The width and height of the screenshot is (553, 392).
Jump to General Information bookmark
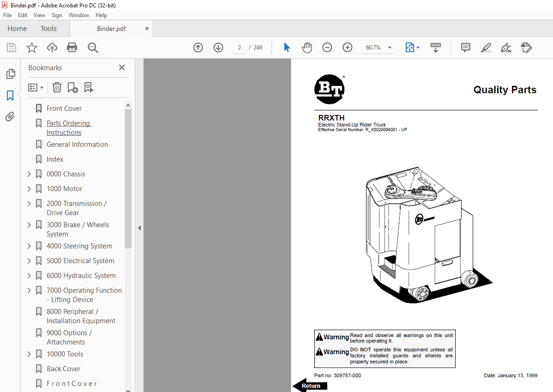[x=77, y=145]
